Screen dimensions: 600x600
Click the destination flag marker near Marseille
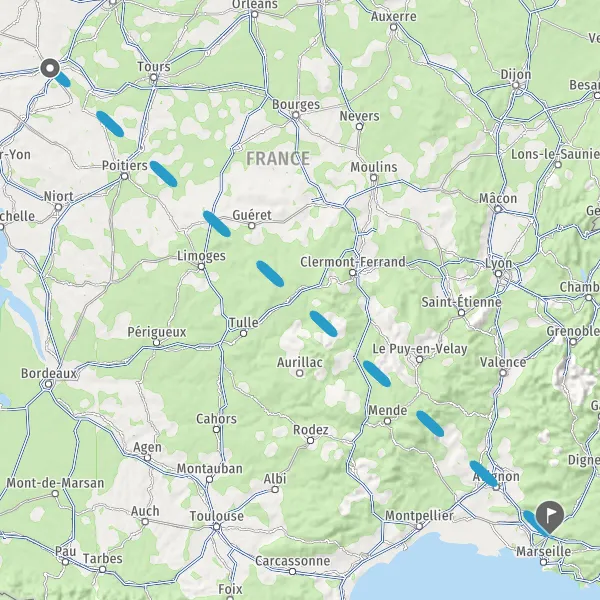pyautogui.click(x=549, y=517)
